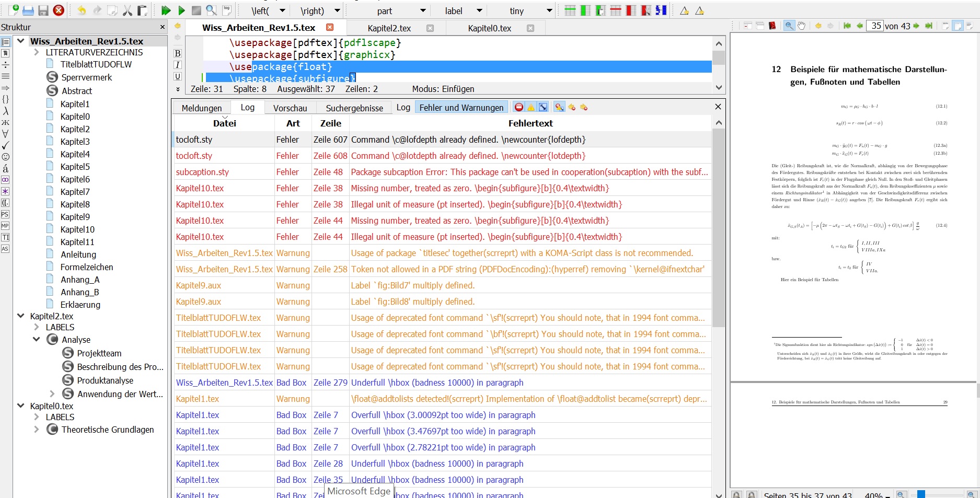This screenshot has height=498, width=980.
Task: Expand the Anwendung der Wert... node
Action: pyautogui.click(x=52, y=394)
